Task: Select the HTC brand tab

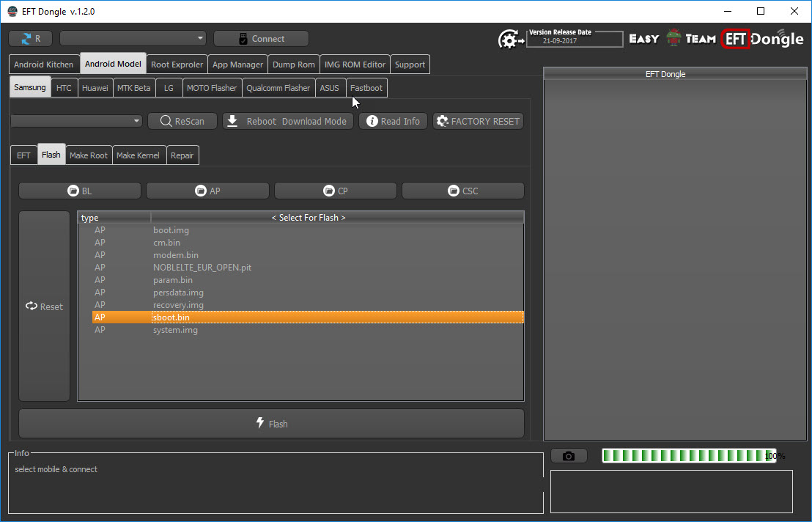Action: 64,87
